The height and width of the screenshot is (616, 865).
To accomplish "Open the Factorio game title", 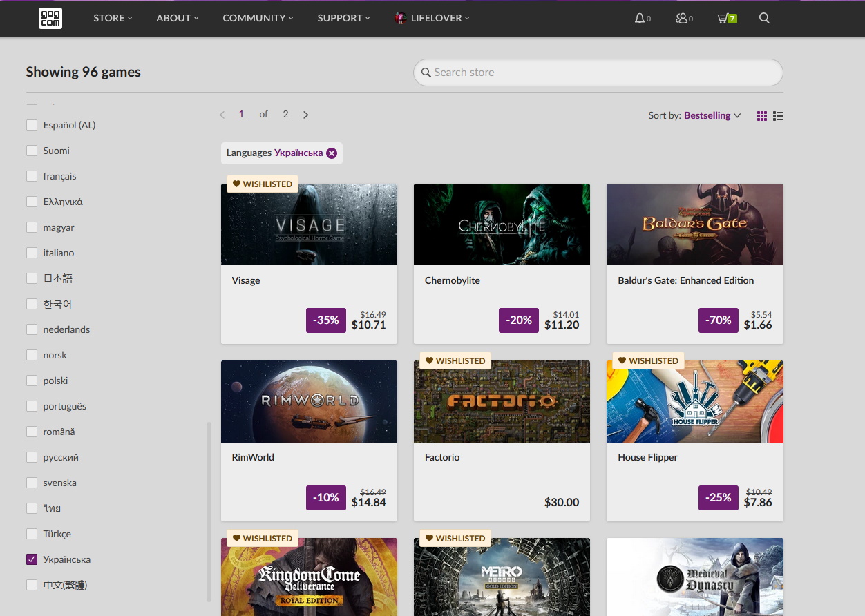I will tap(442, 457).
